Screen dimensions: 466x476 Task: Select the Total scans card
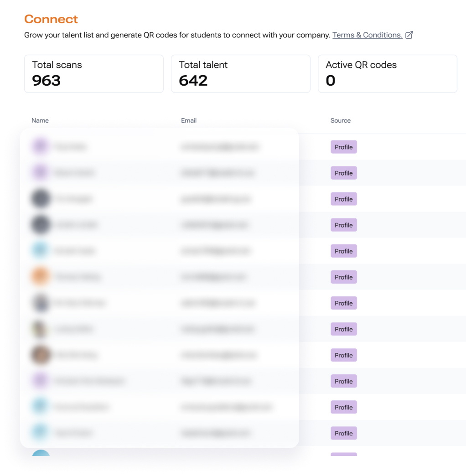click(93, 74)
